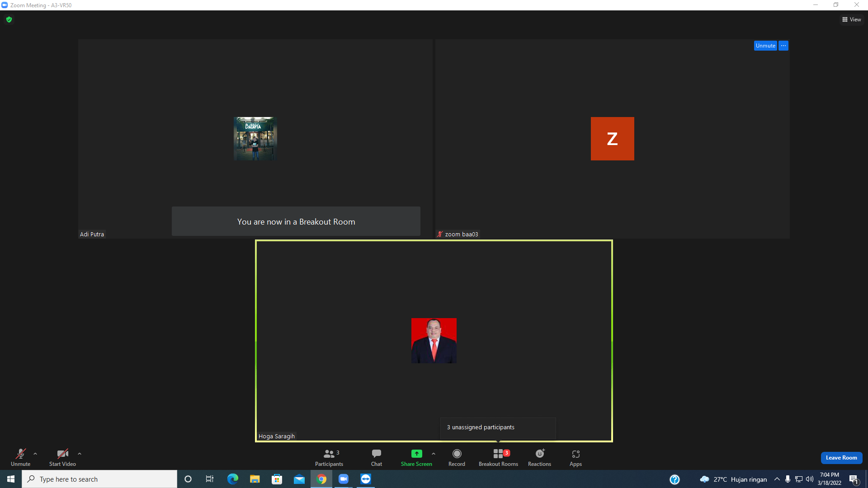Open network settings tray icon

[799, 479]
